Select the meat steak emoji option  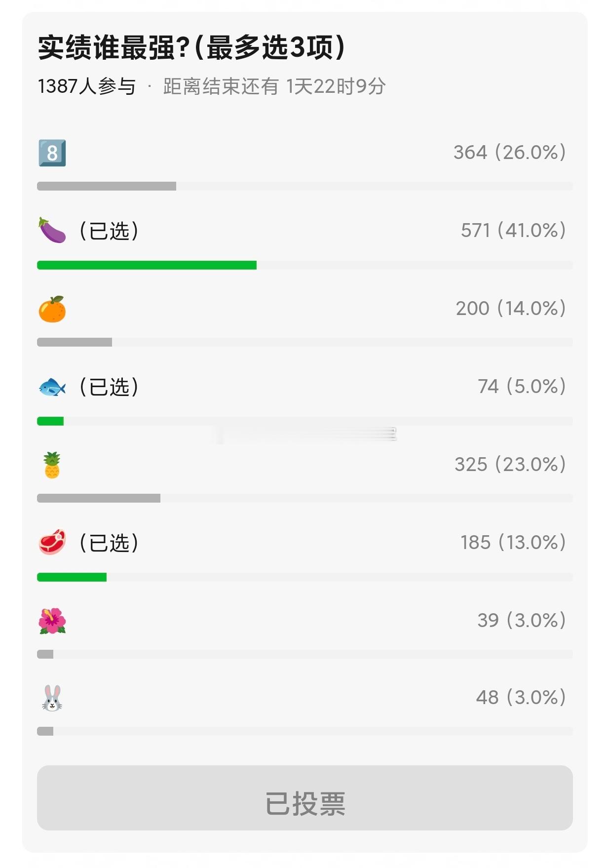[x=52, y=542]
